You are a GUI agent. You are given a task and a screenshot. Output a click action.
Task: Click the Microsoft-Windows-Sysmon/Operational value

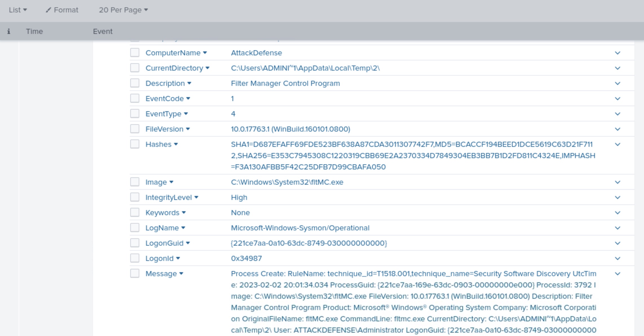[300, 228]
